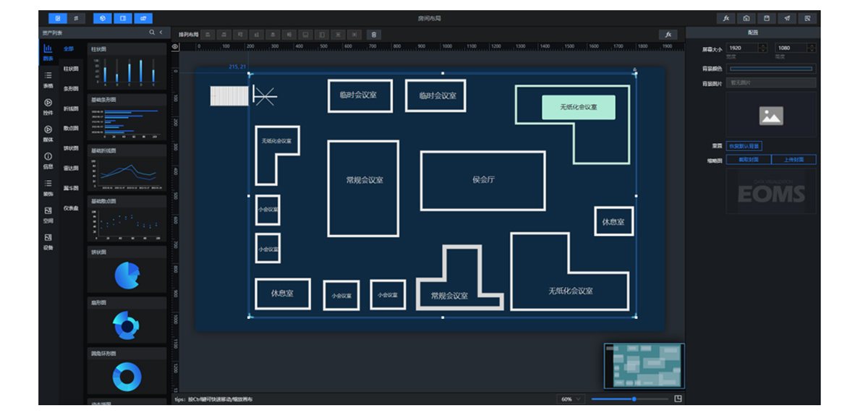This screenshot has height=418, width=868.
Task: Toggle the eye visibility icon beside the ruler
Action: pyautogui.click(x=175, y=46)
